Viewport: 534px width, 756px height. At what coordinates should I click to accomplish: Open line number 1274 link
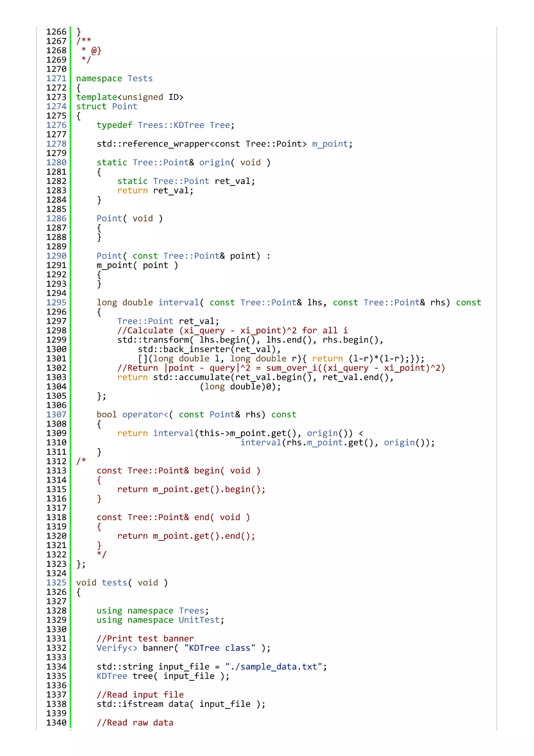tap(56, 106)
